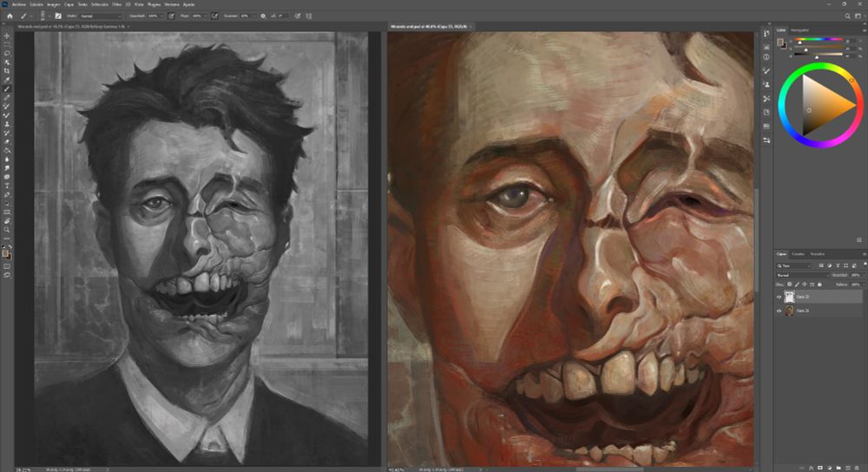The width and height of the screenshot is (868, 472).
Task: Open the Color panel flyout menu
Action: click(x=865, y=29)
